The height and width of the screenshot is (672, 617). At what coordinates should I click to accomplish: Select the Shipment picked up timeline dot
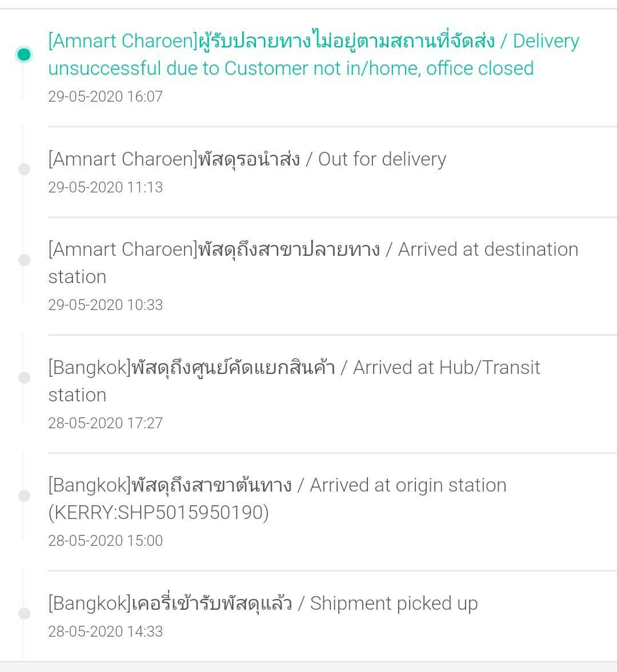(x=24, y=613)
